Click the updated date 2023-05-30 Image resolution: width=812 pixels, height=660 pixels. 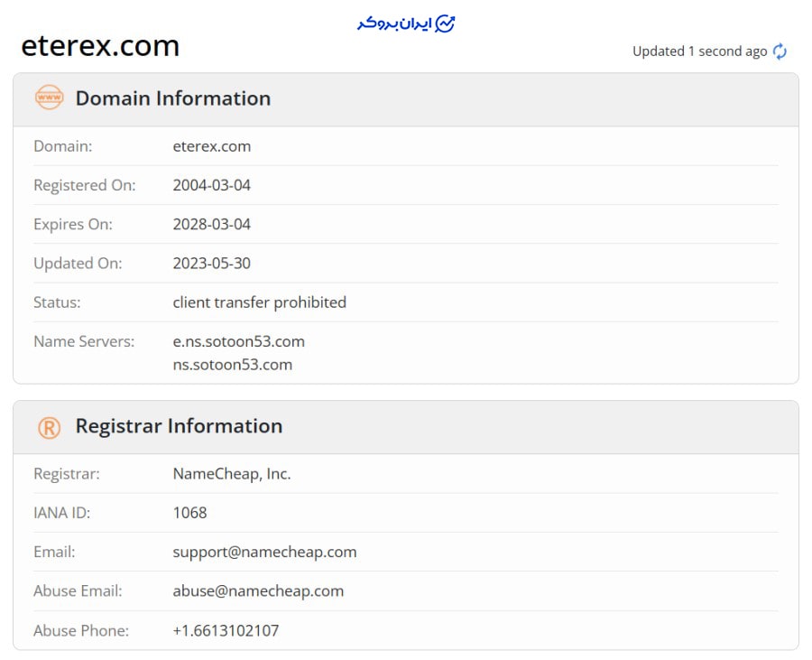(x=212, y=264)
